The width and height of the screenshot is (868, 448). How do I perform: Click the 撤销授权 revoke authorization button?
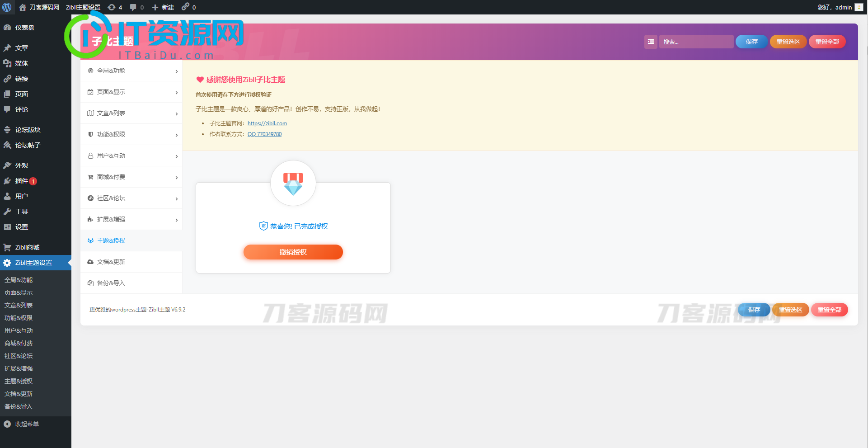pyautogui.click(x=293, y=252)
